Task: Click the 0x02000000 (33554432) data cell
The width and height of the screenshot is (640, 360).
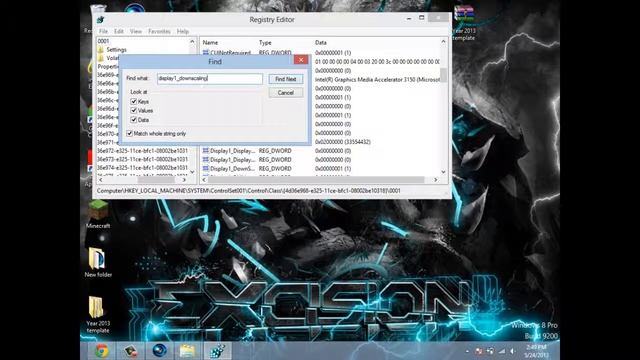Action: pyautogui.click(x=342, y=142)
